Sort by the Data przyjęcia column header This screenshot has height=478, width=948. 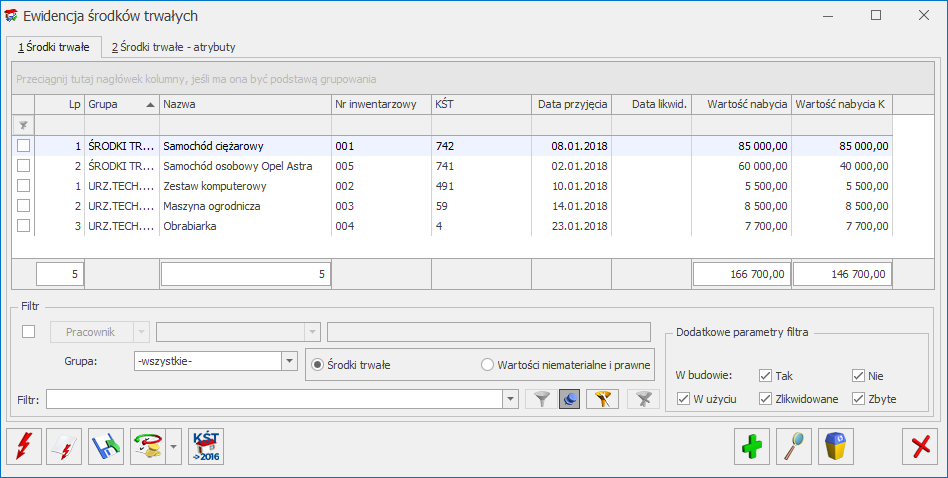571,105
